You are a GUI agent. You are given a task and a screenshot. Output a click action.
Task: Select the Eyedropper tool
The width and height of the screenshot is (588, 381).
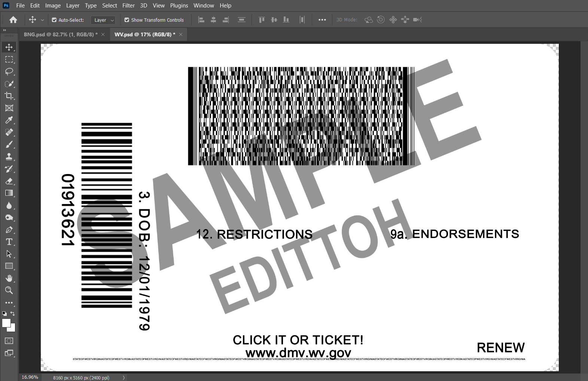[x=9, y=120]
